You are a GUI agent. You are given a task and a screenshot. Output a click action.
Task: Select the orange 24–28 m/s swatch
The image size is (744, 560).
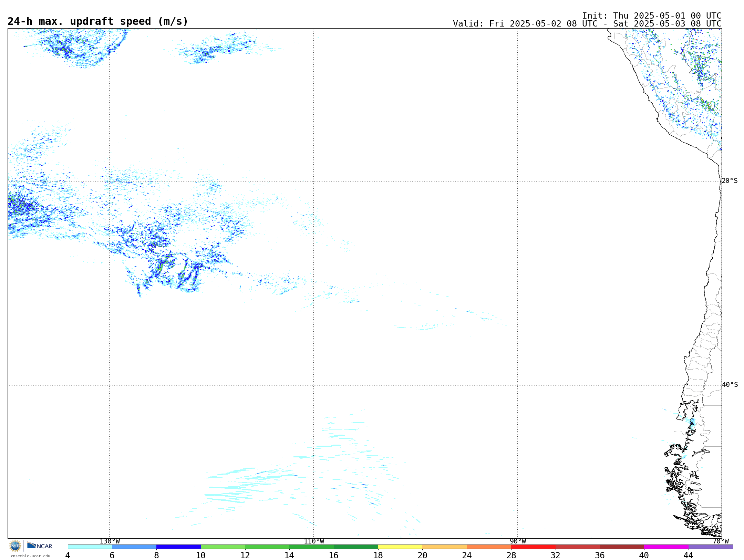[x=489, y=547]
